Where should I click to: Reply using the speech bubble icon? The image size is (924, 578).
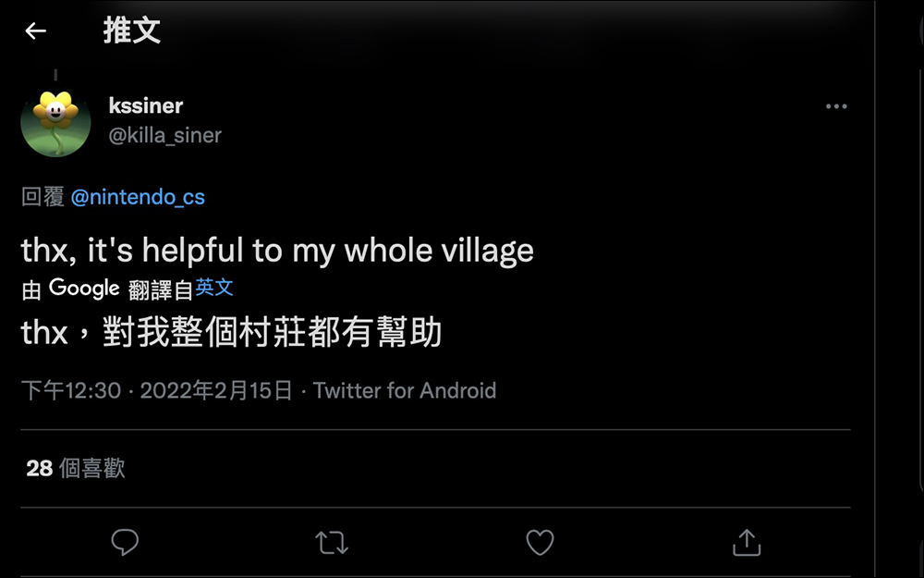[125, 542]
